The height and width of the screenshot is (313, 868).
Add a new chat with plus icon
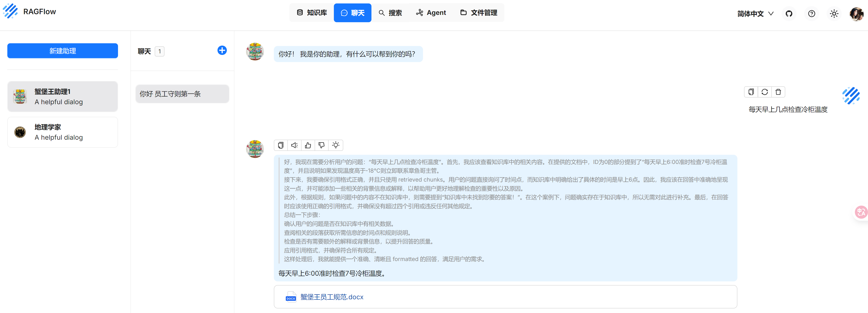point(222,50)
